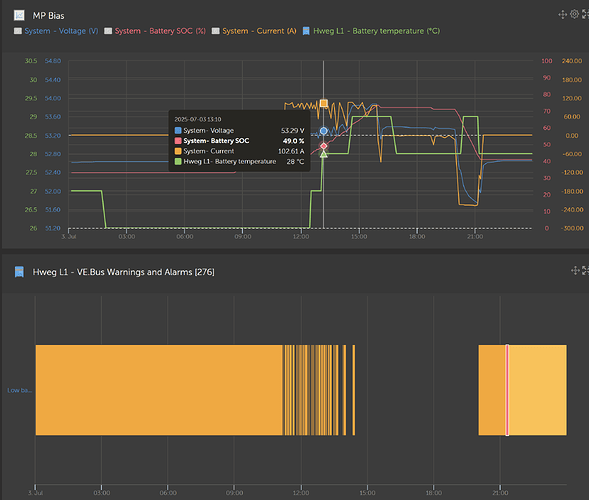Click the Battery temperature legend device icon

[x=306, y=31]
